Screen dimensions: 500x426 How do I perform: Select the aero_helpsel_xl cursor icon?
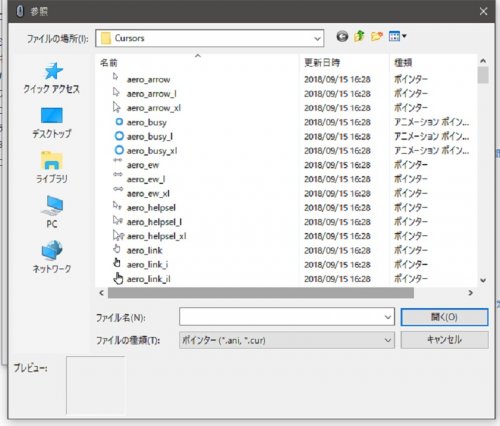[x=118, y=235]
